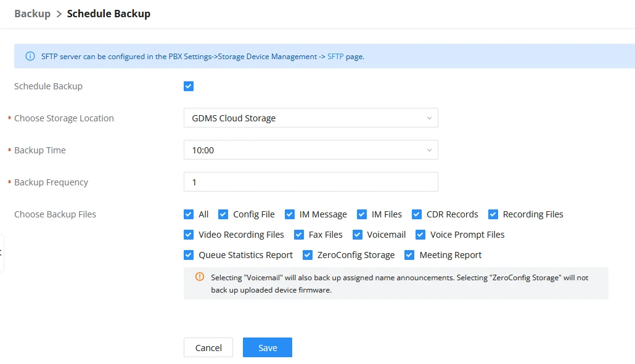Toggle the Fax Files checkbox
This screenshot has width=635, height=364.
pos(299,235)
